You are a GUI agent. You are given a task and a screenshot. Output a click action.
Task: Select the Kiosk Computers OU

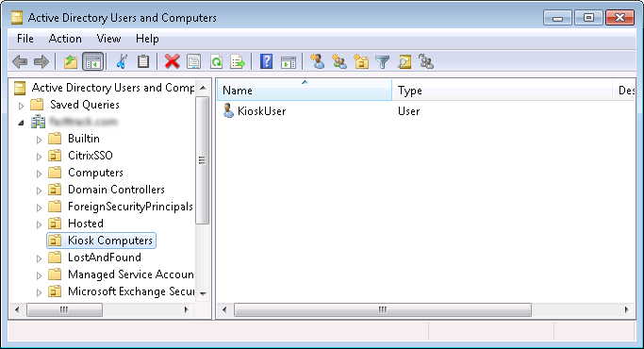tap(102, 241)
